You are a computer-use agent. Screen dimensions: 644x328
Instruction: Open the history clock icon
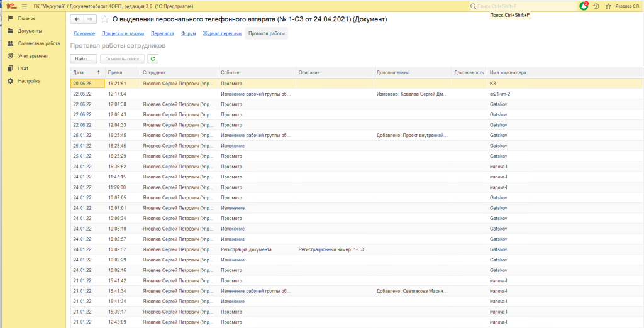click(596, 6)
